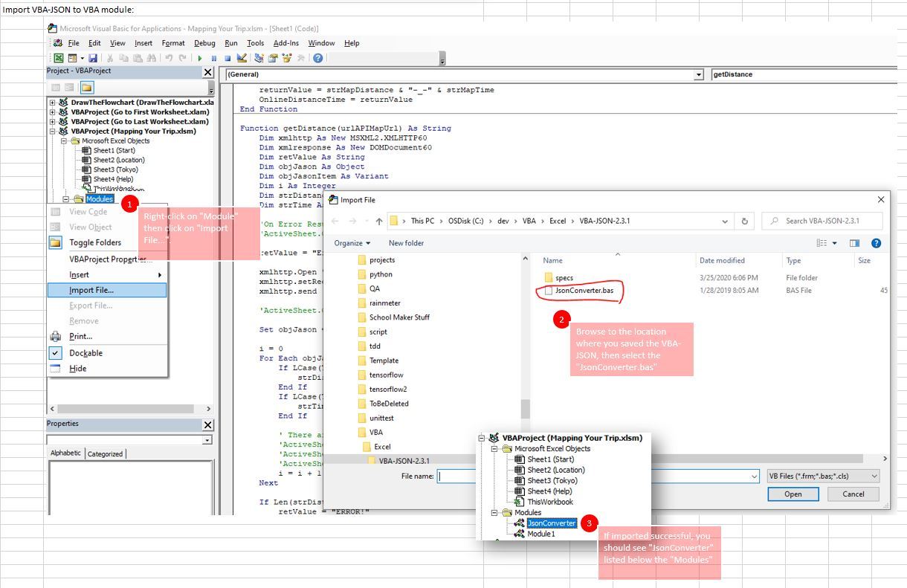Click the Insert UserForm toolbar icon
907x588 pixels.
[x=72, y=58]
